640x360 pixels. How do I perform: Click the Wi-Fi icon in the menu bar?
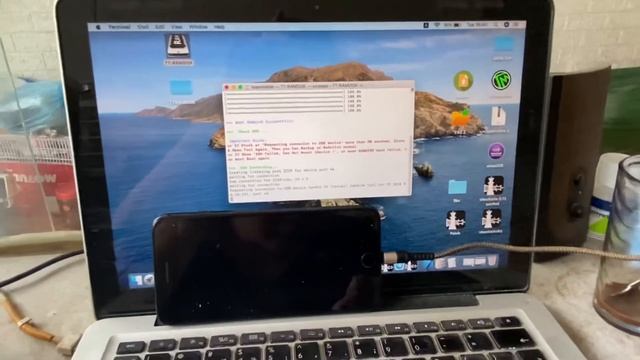(x=437, y=25)
